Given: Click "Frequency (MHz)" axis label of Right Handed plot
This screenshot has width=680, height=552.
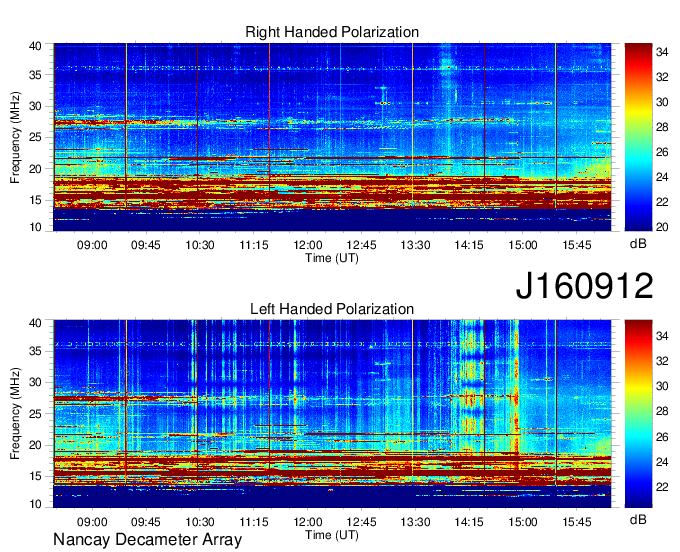Looking at the screenshot, I should [x=15, y=137].
